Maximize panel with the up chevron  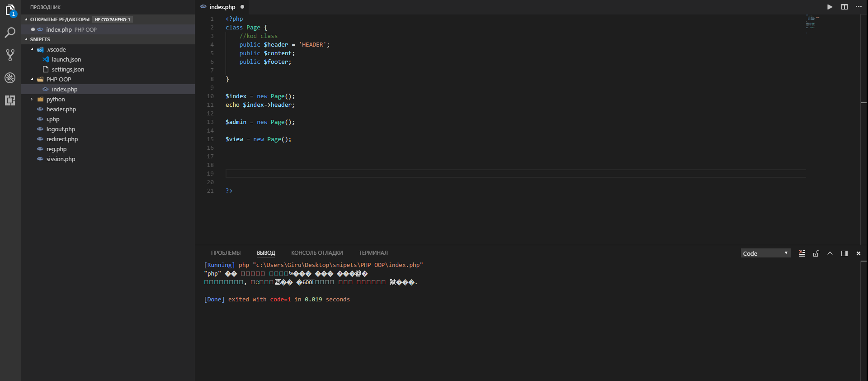pos(830,253)
